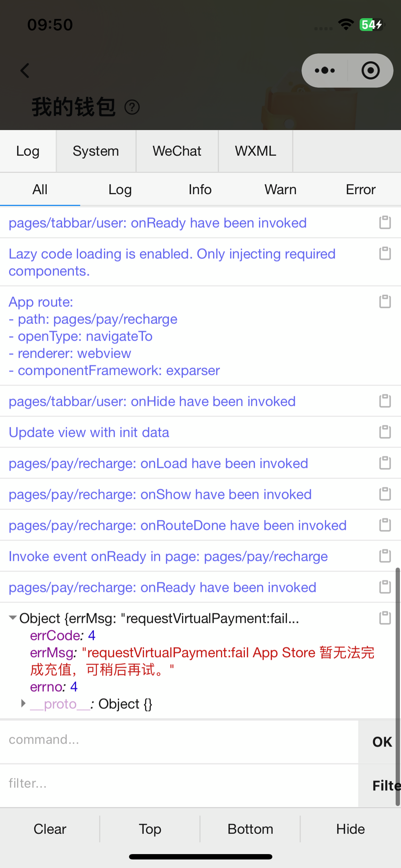Hide the vConsole panel
Screen dimensions: 401x868
click(350, 829)
